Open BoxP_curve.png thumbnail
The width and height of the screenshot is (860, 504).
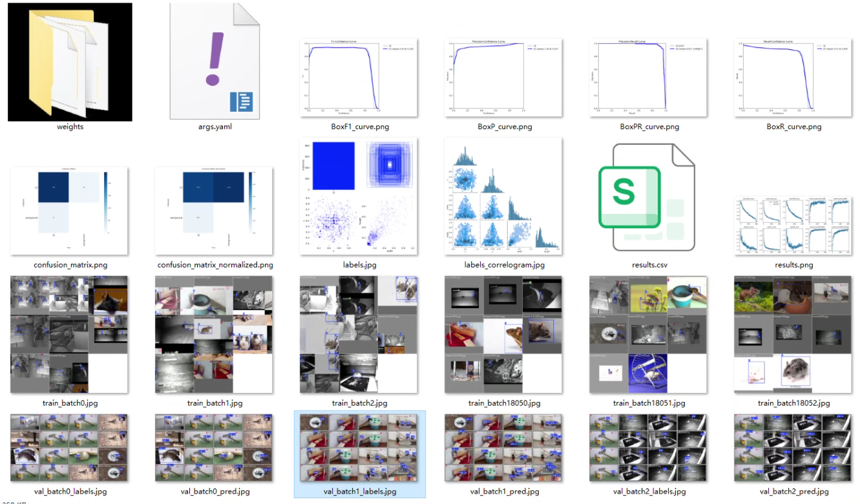click(x=504, y=78)
